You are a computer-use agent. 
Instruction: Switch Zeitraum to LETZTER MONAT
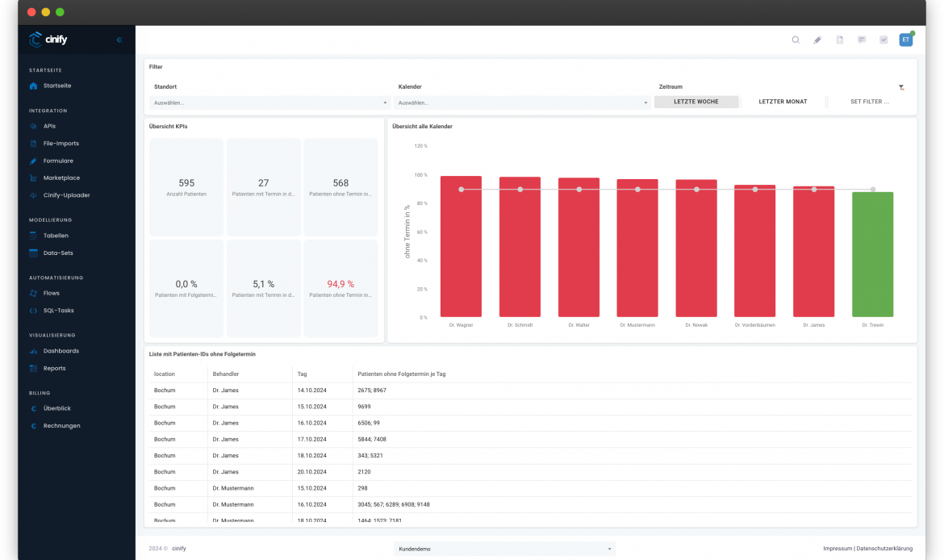pyautogui.click(x=782, y=102)
